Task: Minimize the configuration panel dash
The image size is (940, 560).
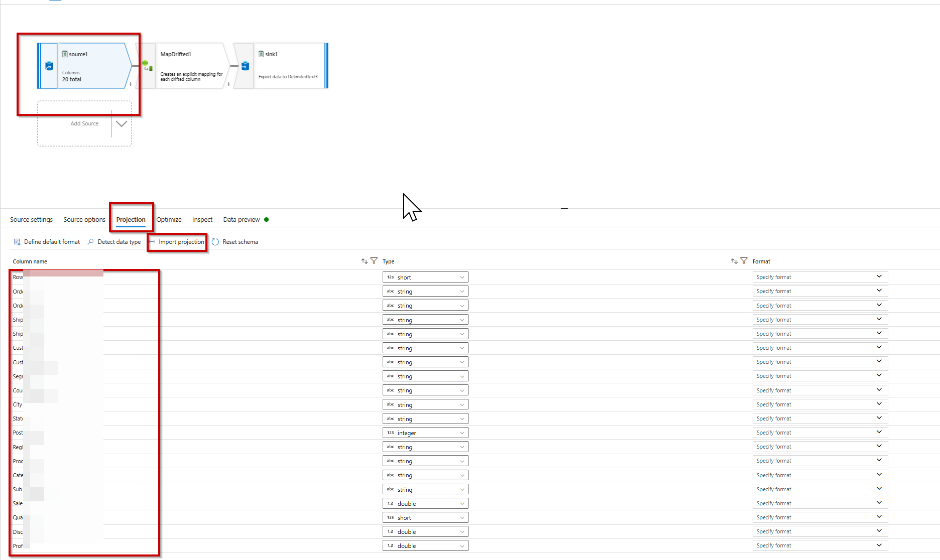Action: [564, 208]
